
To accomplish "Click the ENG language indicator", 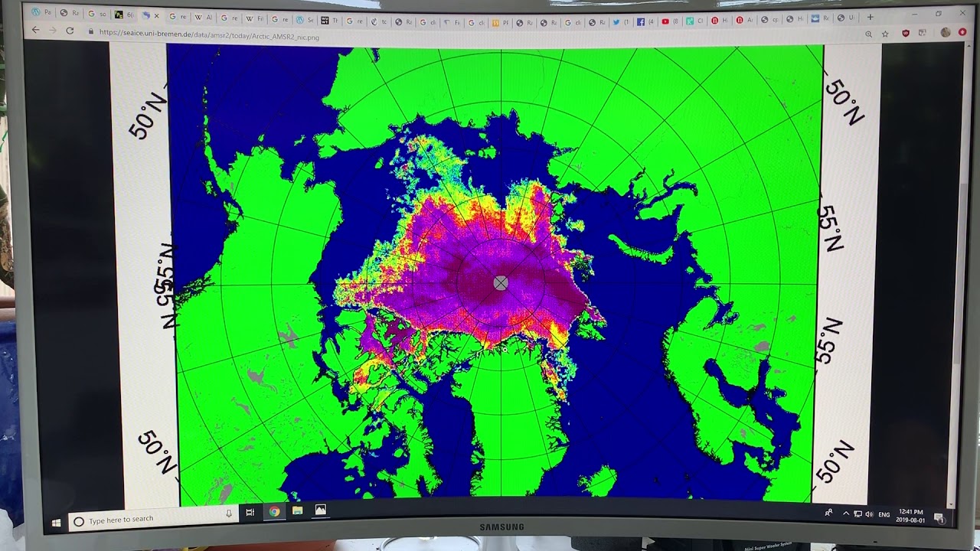I will pyautogui.click(x=884, y=514).
